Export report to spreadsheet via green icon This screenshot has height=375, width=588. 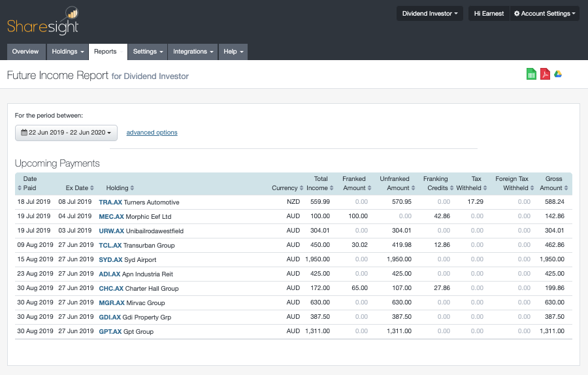(x=531, y=74)
